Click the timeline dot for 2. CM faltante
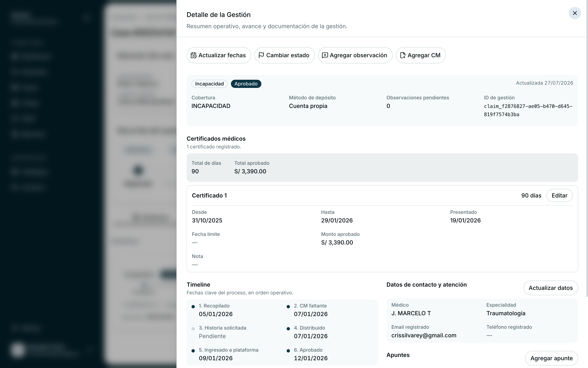Viewport: 588px width, 368px height. pos(288,307)
